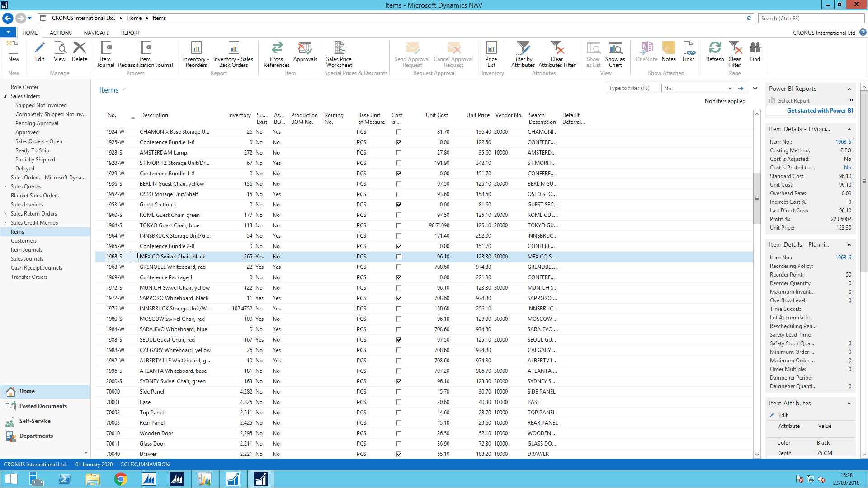The height and width of the screenshot is (488, 868).
Task: Open the Items title dropdown
Action: click(x=124, y=90)
